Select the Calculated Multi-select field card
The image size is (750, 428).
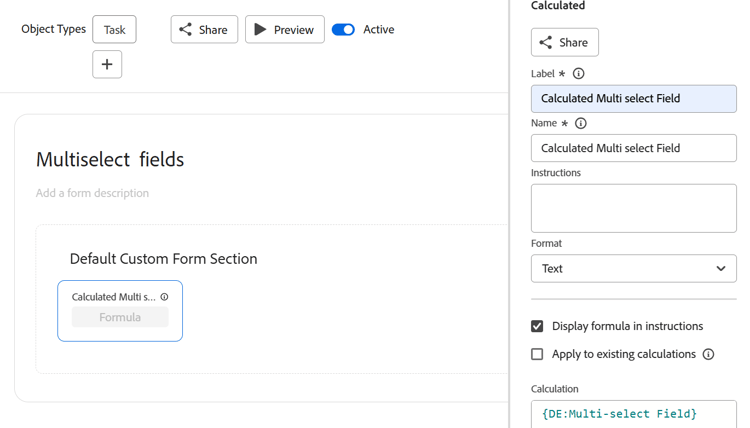coord(120,311)
